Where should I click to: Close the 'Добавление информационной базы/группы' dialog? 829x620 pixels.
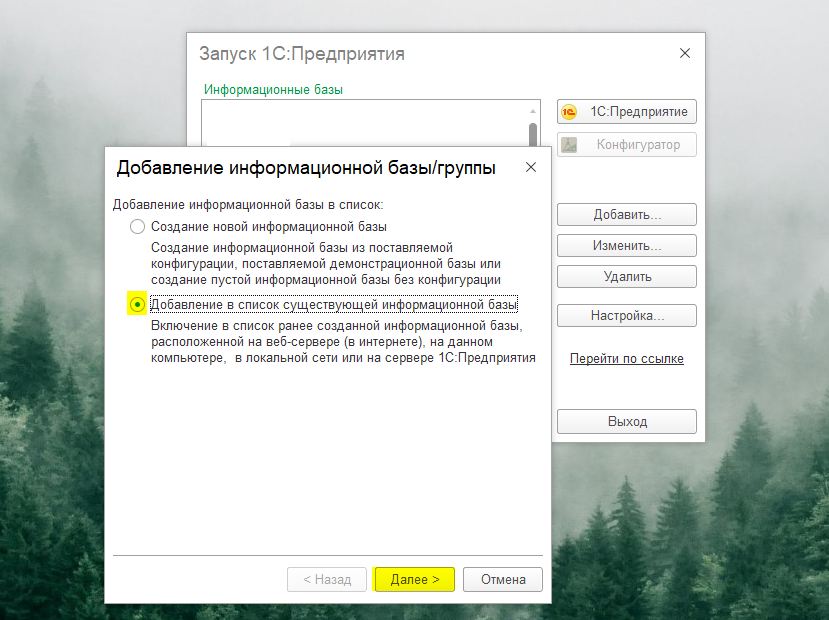pyautogui.click(x=531, y=168)
